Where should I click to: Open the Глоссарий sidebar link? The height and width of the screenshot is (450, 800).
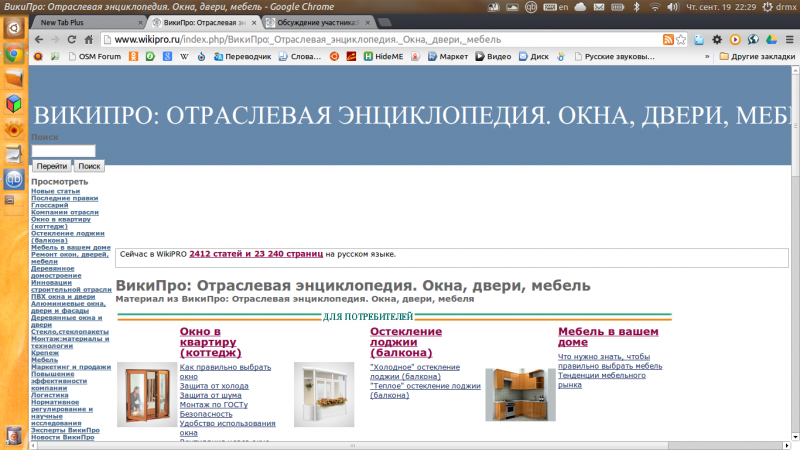click(49, 205)
